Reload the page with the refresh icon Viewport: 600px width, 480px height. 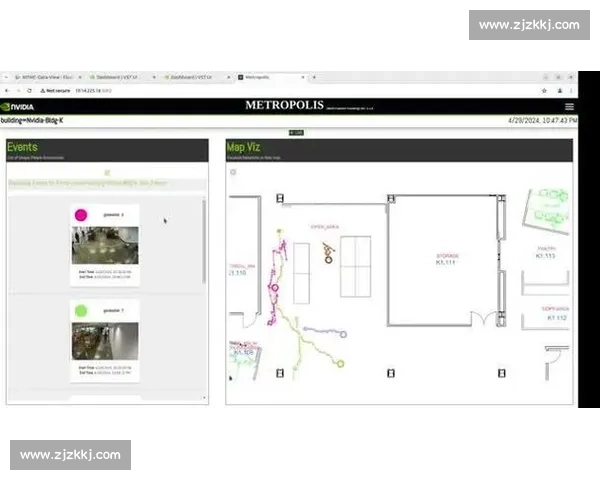29,91
